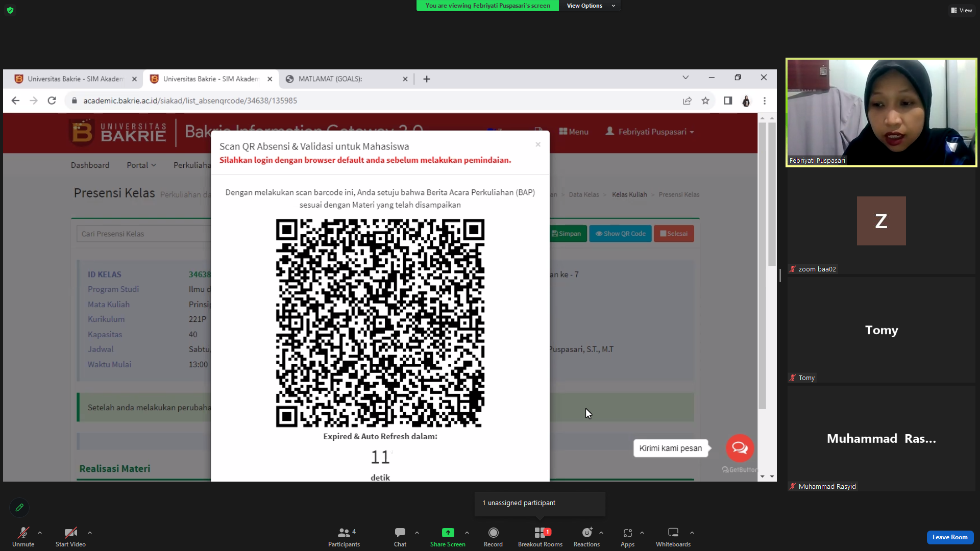Click the Cari Presensi Kelas search field
The image size is (980, 551).
(144, 234)
